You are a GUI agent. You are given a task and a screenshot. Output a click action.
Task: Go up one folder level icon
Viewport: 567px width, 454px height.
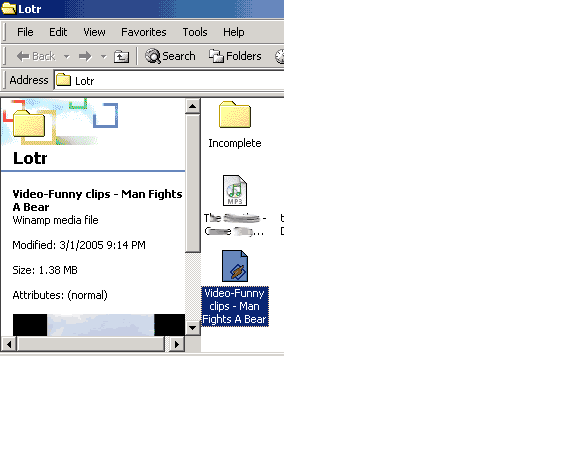pos(121,57)
